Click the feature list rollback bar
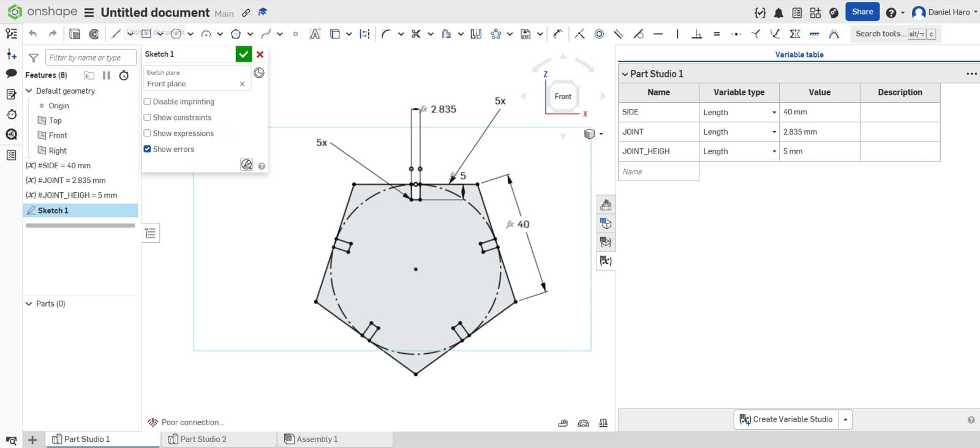 point(80,225)
